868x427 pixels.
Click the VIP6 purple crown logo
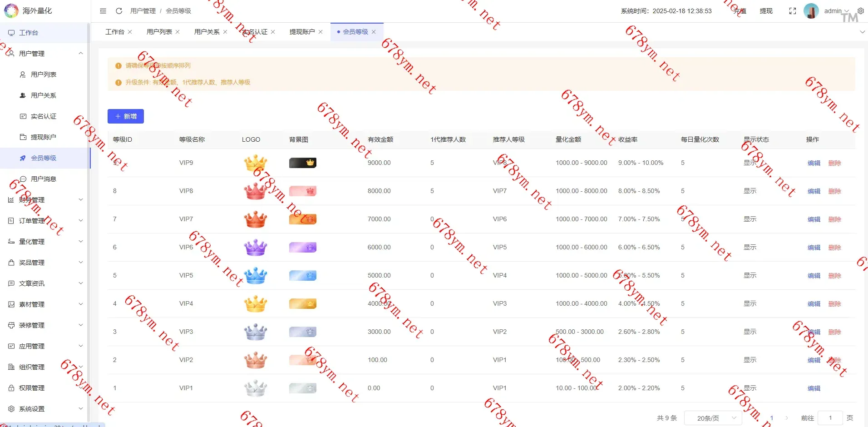pyautogui.click(x=256, y=248)
